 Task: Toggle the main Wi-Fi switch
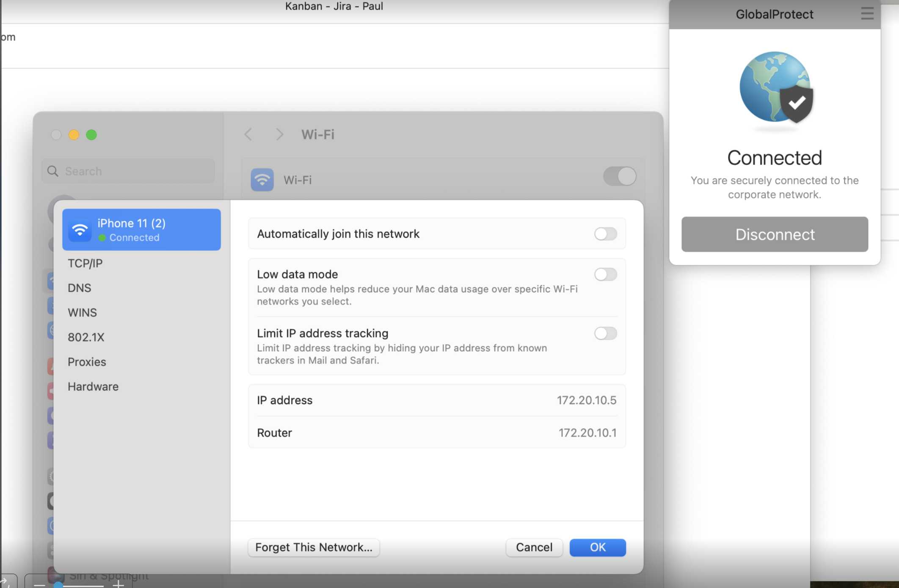click(620, 176)
